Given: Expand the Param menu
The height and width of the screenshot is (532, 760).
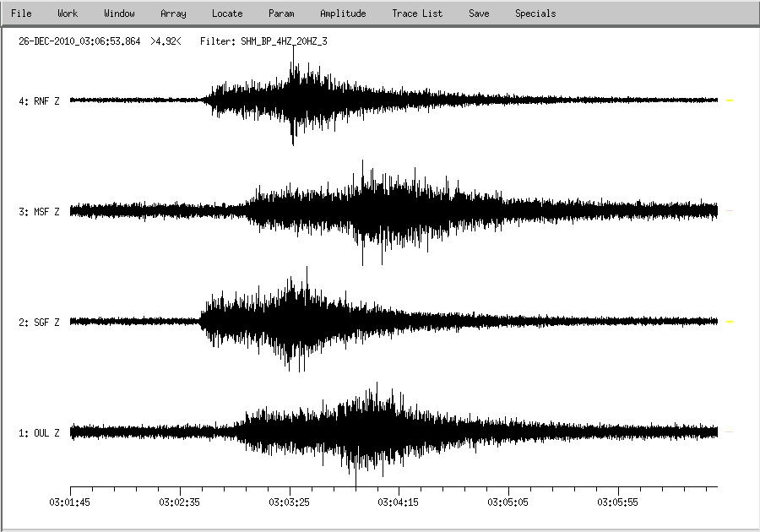Looking at the screenshot, I should coord(281,14).
